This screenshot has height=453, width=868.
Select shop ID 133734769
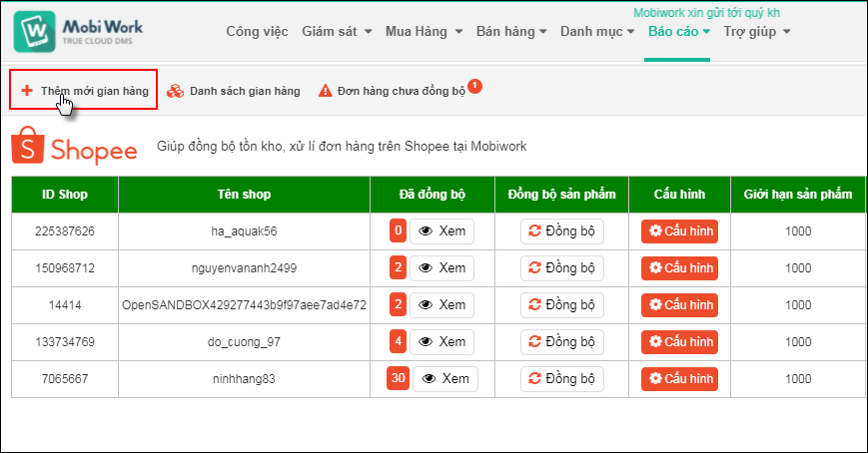(x=65, y=342)
